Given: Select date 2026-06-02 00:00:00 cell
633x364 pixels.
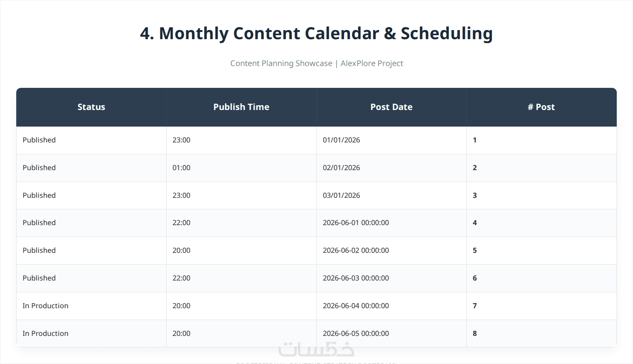Looking at the screenshot, I should pos(391,250).
